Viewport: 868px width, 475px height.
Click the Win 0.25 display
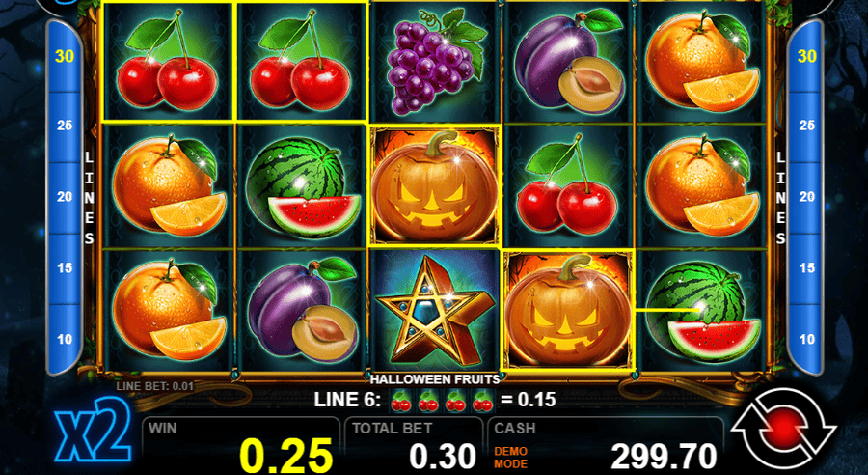coord(241,446)
